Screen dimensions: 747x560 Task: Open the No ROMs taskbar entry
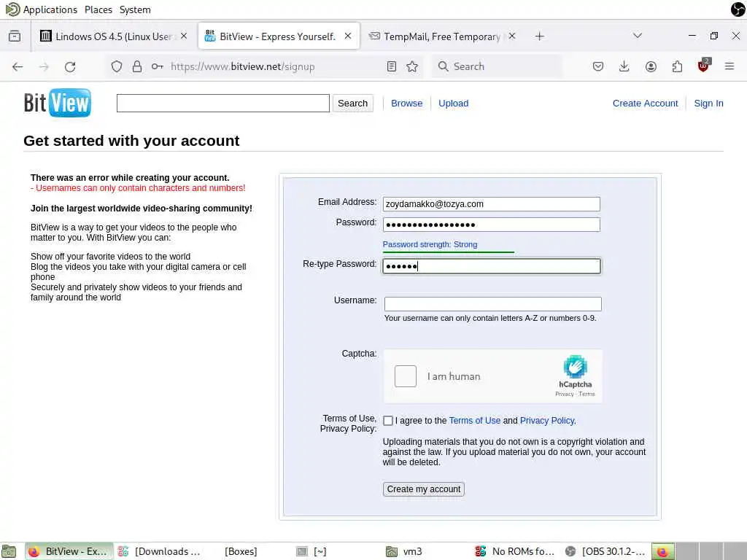pyautogui.click(x=516, y=551)
